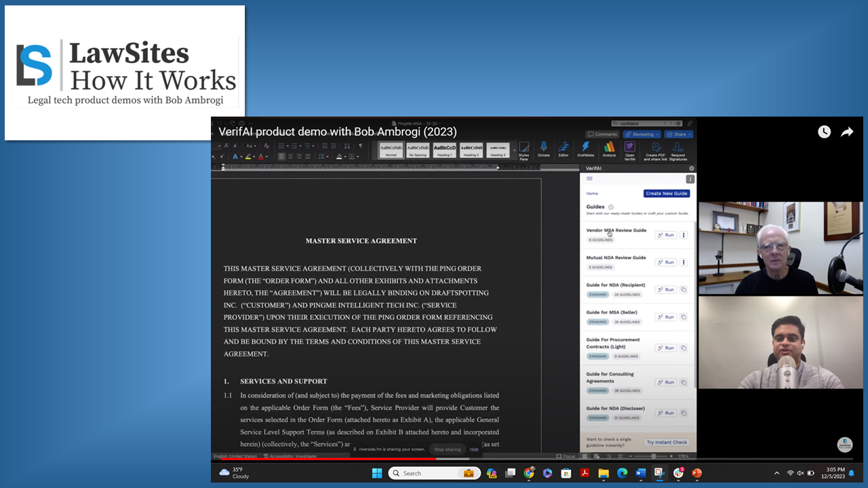Start Dictate from the ribbon

coord(543,148)
